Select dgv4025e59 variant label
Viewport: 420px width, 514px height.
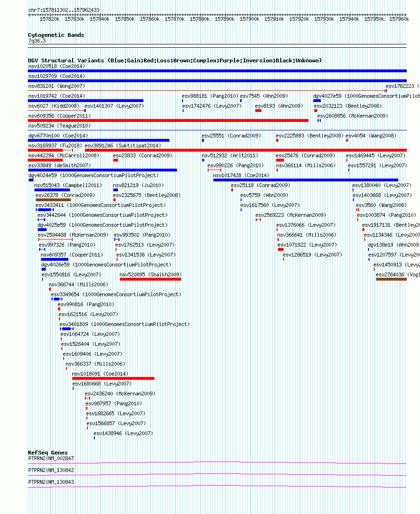coord(102,225)
